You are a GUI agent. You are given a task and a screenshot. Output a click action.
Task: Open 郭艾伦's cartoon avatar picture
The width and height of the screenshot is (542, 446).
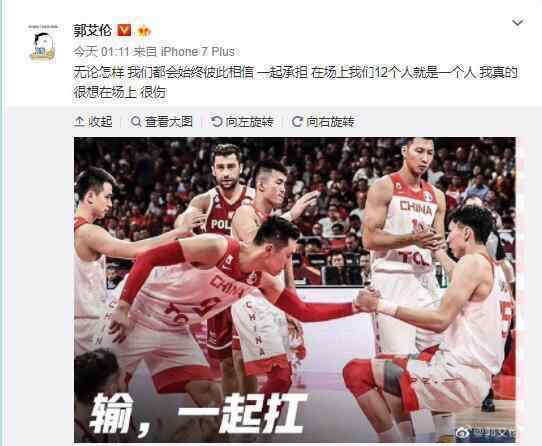[43, 44]
